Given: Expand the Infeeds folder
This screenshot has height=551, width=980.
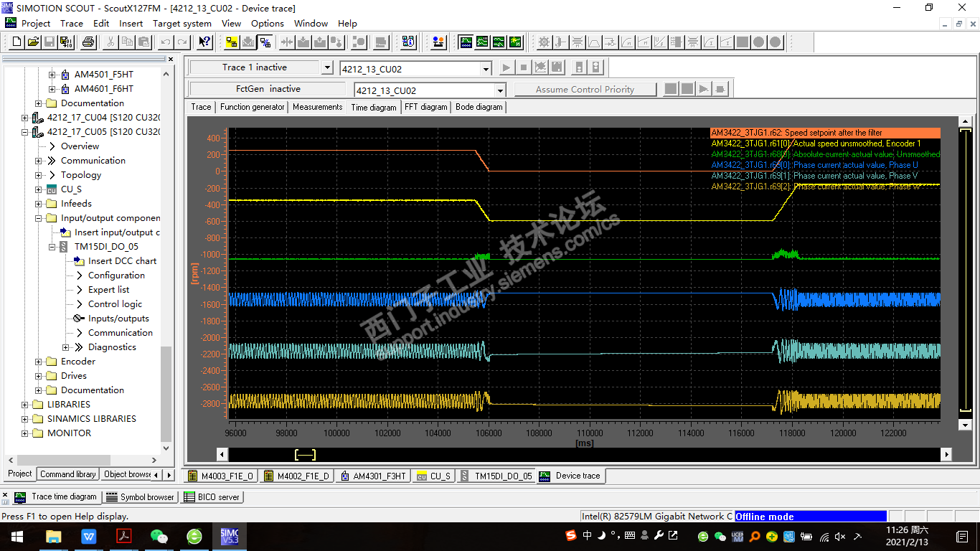Looking at the screenshot, I should pyautogui.click(x=39, y=204).
